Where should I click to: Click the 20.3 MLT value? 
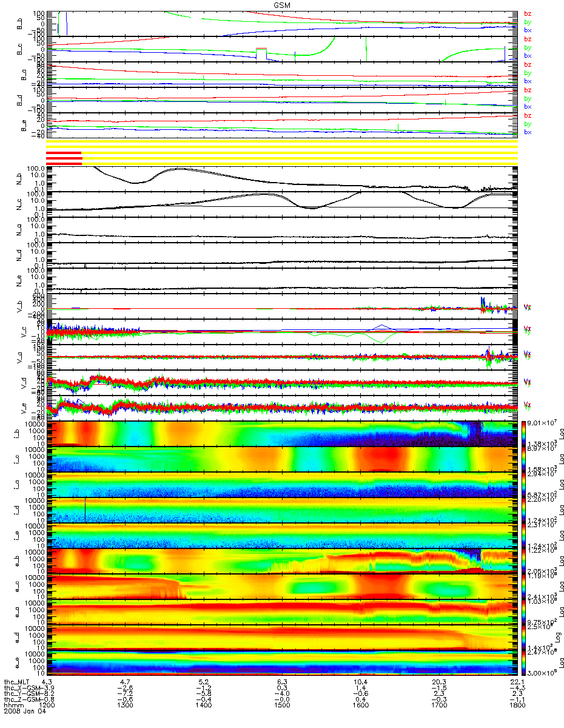[x=439, y=682]
